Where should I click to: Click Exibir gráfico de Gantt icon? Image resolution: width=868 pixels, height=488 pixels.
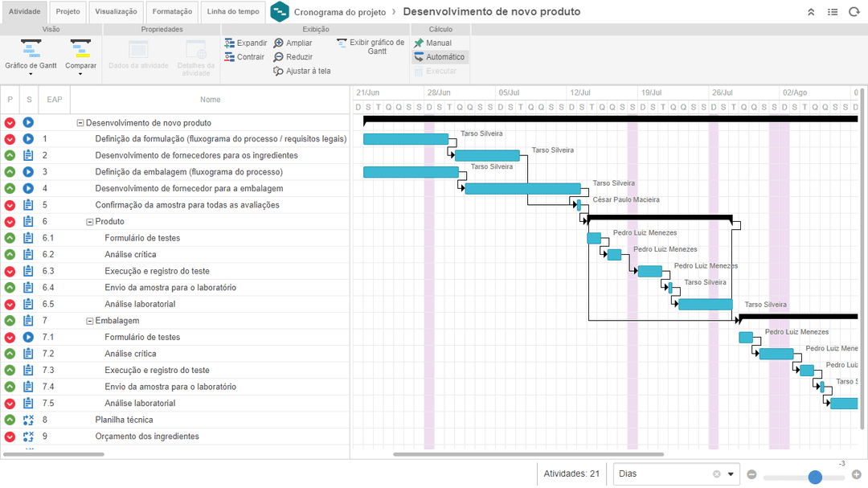[x=342, y=43]
